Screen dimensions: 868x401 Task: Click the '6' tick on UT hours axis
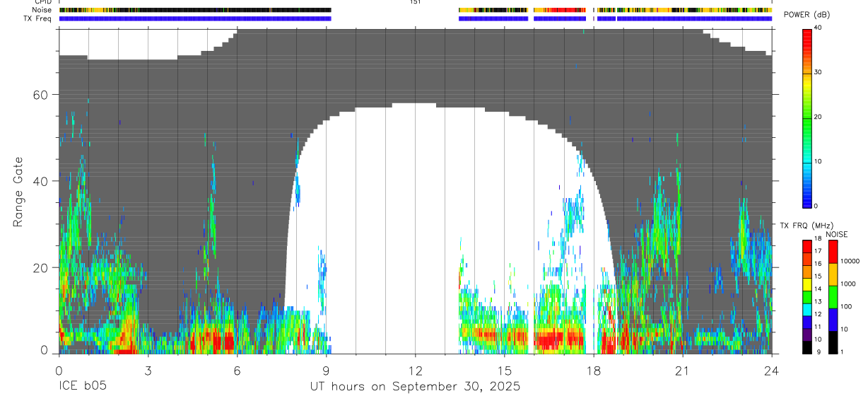[237, 371]
